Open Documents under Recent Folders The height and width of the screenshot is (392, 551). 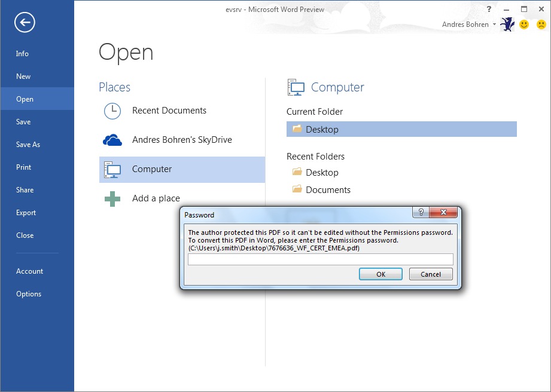(328, 190)
